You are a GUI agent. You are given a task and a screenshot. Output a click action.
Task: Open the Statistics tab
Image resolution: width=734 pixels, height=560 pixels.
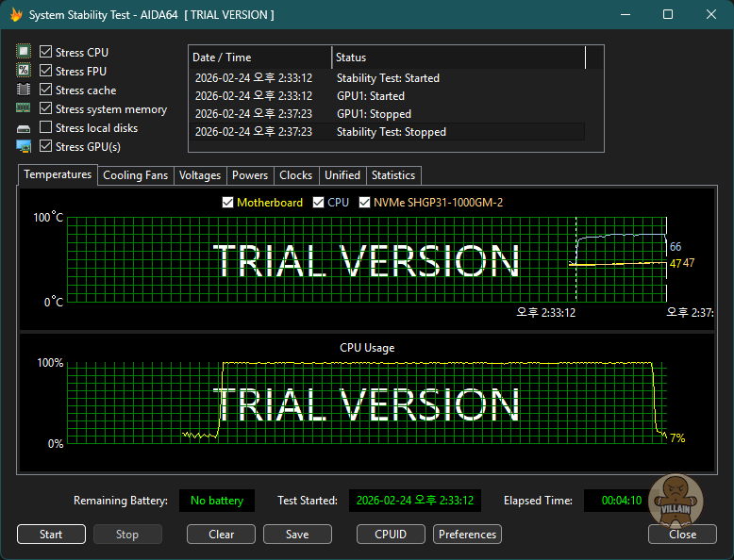(x=392, y=175)
